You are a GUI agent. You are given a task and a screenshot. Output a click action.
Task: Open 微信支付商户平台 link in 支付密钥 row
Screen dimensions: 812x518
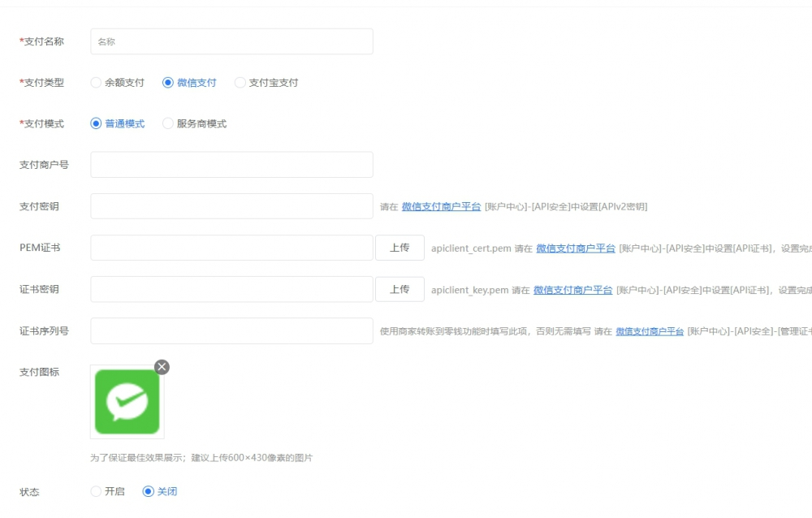point(442,206)
